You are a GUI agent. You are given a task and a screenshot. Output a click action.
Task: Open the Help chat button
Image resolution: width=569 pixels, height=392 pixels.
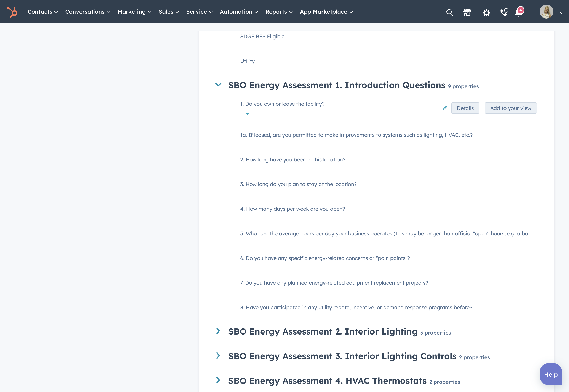[x=551, y=374]
